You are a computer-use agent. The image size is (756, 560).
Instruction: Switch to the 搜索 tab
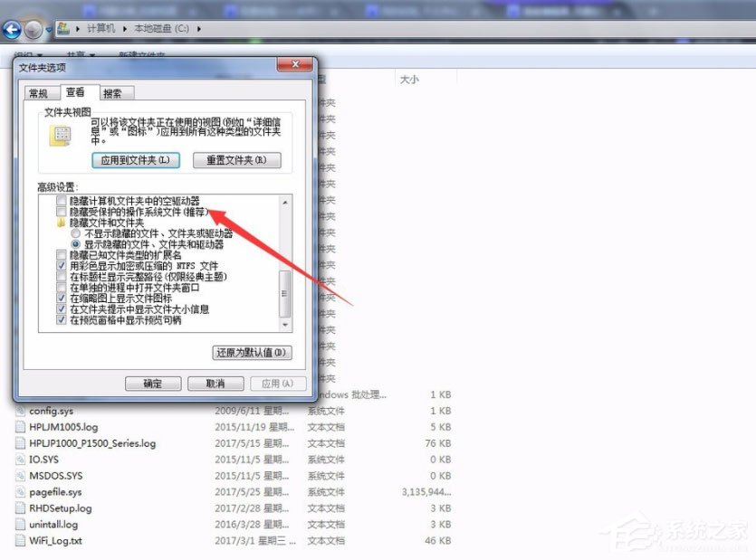coord(113,91)
